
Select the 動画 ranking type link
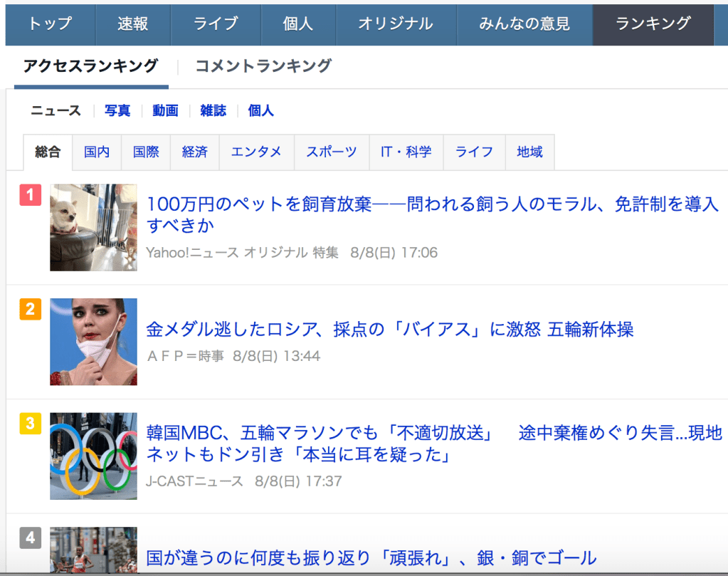(165, 110)
